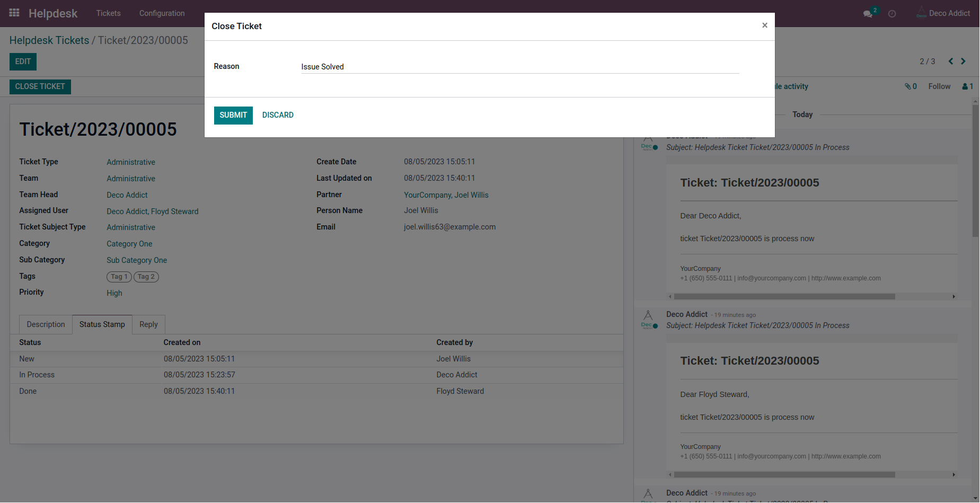Click the Created by column header
This screenshot has width=980, height=503.
(455, 342)
